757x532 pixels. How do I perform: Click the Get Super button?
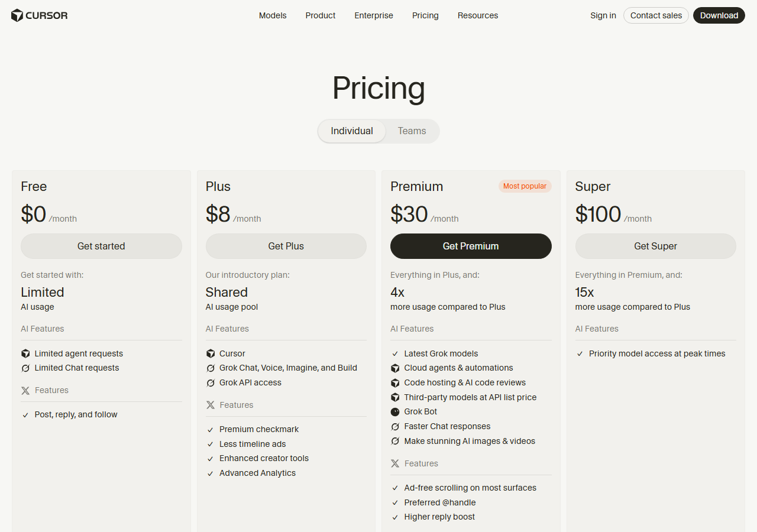click(x=656, y=246)
